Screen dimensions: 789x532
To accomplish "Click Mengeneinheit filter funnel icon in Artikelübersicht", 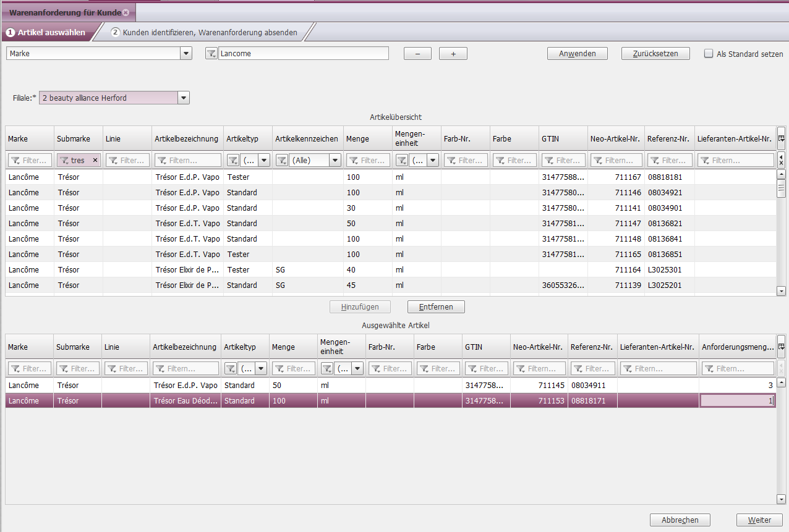I will 401,161.
